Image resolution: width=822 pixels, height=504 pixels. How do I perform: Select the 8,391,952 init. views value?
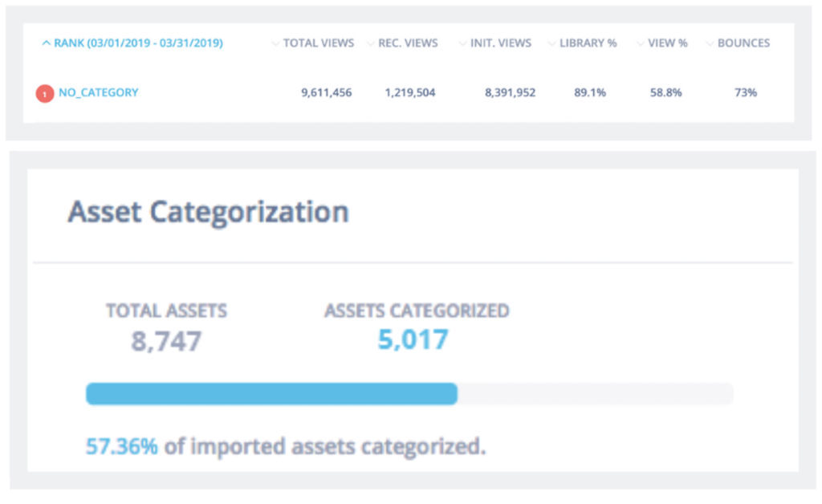(510, 93)
